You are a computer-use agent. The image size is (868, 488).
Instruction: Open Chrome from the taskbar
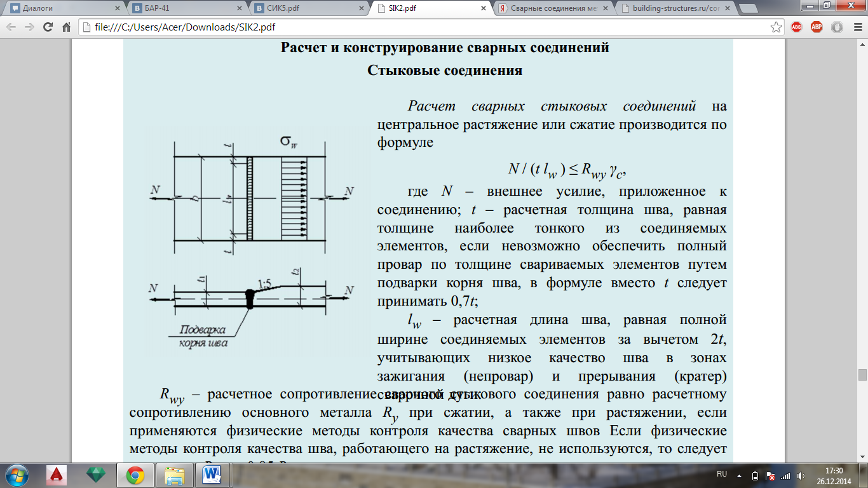pos(135,475)
